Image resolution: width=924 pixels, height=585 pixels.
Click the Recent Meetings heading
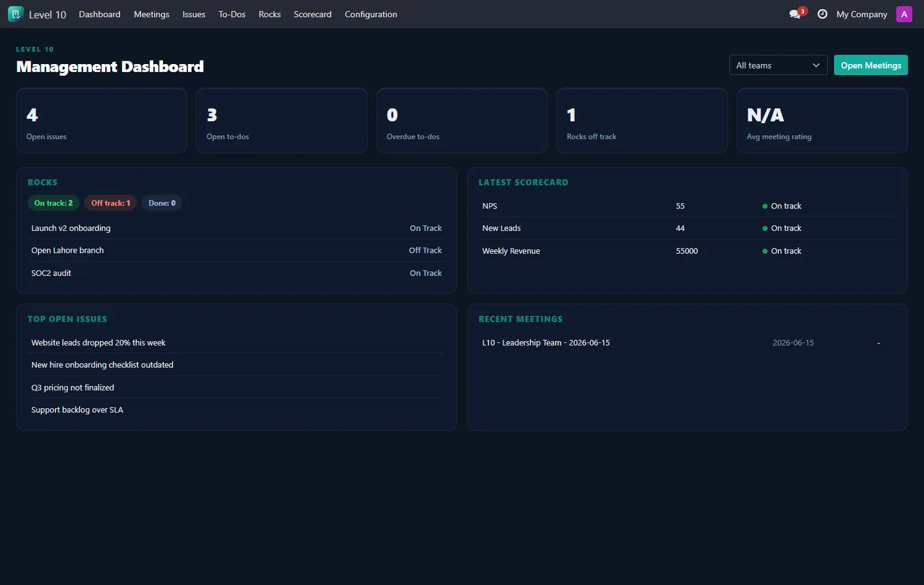[520, 319]
